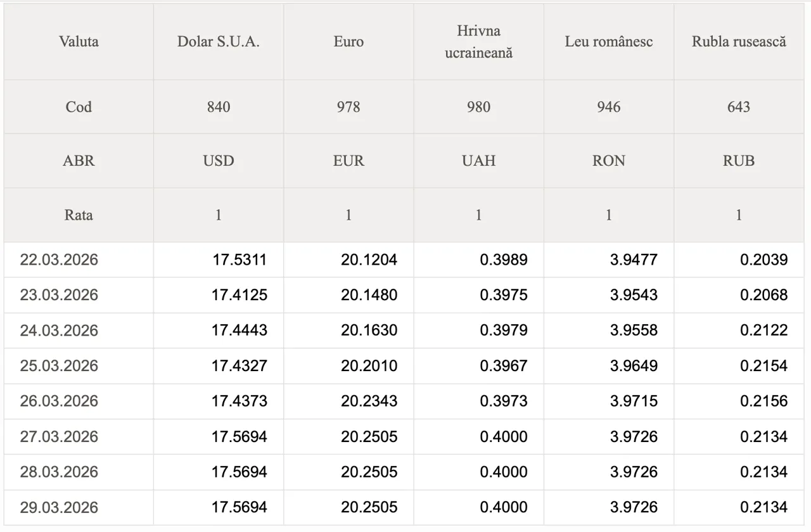Click the USD abbreviation cell

click(x=219, y=161)
